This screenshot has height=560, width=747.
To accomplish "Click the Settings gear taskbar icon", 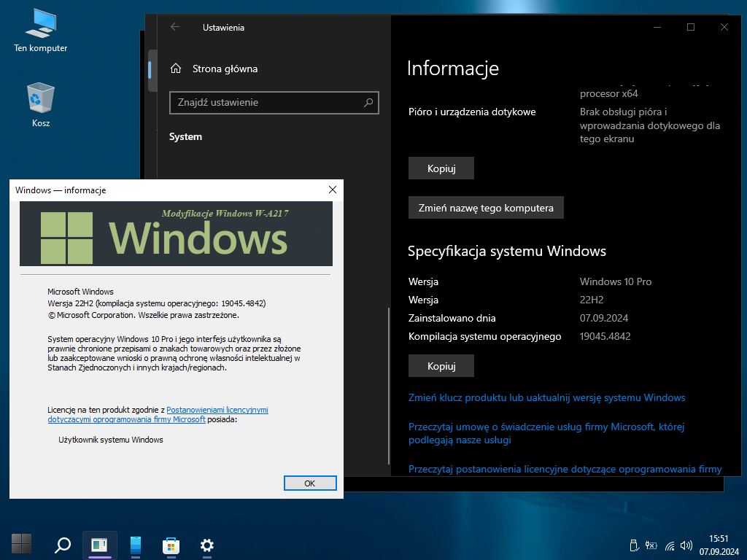I will pos(207,545).
